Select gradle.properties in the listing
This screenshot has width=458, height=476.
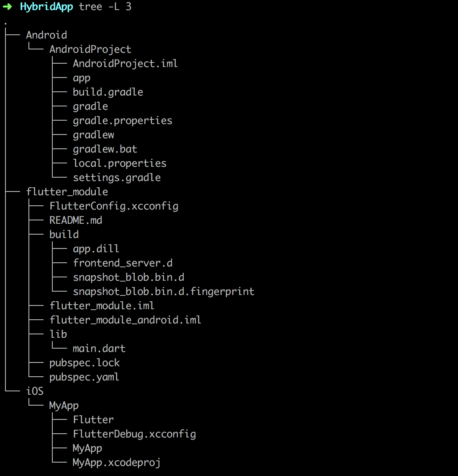tap(123, 121)
